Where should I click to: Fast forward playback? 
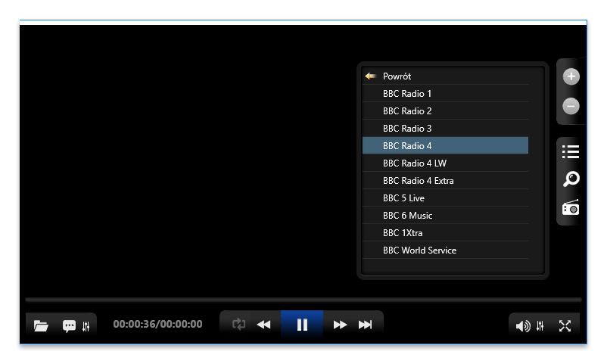[x=340, y=325]
